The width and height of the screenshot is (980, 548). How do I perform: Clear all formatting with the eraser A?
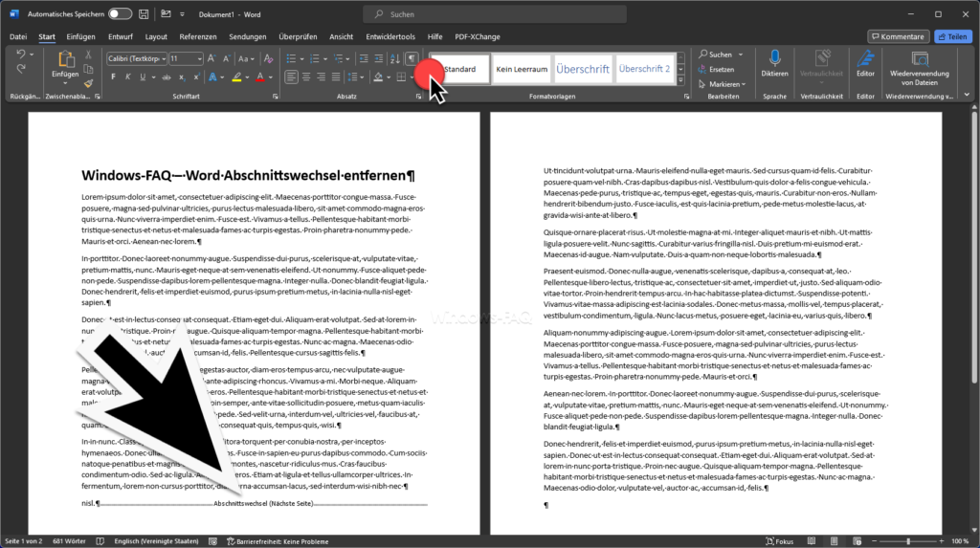[x=269, y=58]
